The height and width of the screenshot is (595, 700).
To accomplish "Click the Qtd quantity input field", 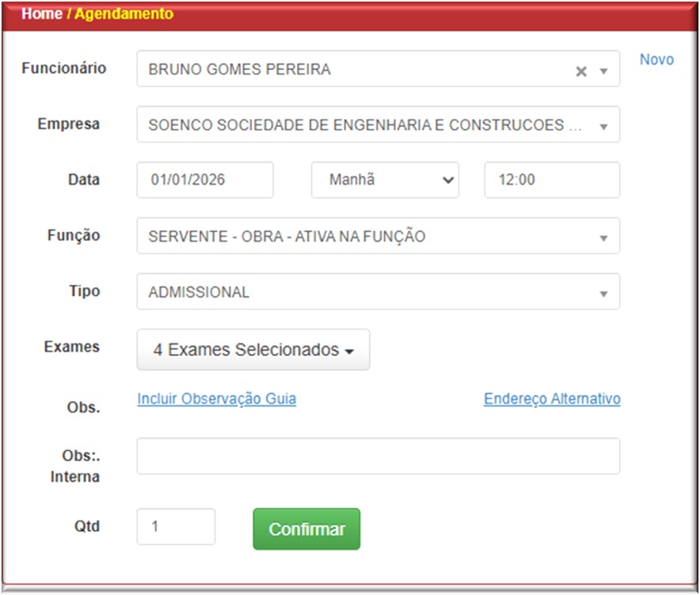I will coord(176,527).
